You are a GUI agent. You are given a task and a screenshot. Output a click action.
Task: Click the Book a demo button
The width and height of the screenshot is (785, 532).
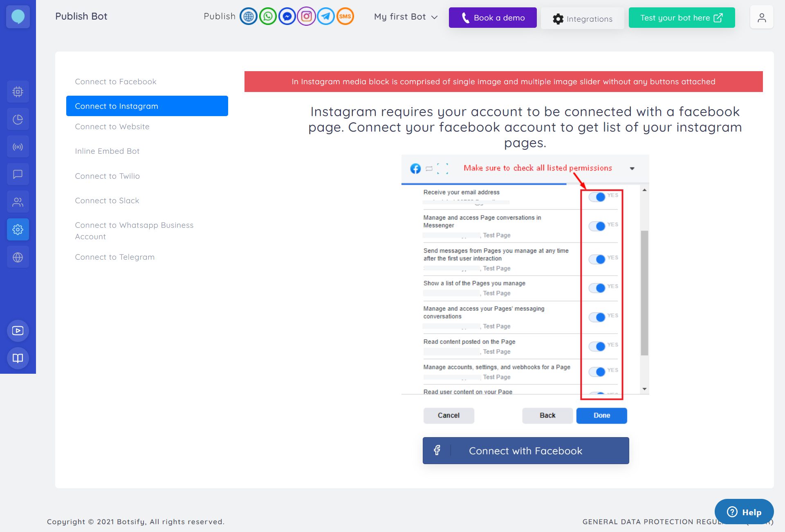493,17
